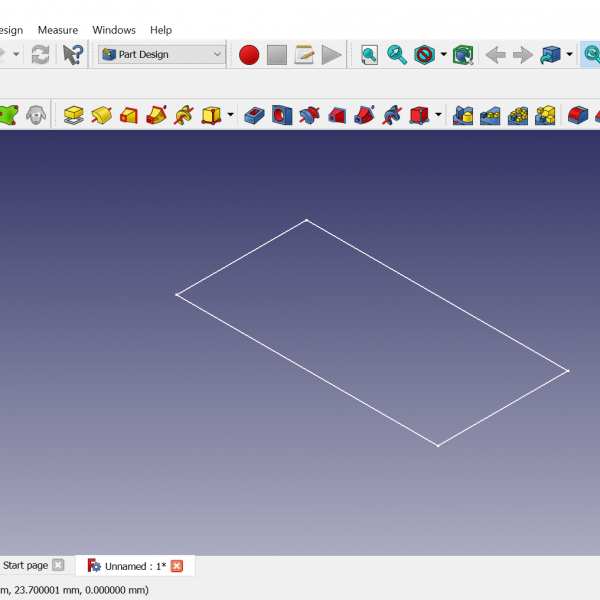Click the What's This help cursor icon
The image size is (600, 600).
(x=73, y=55)
